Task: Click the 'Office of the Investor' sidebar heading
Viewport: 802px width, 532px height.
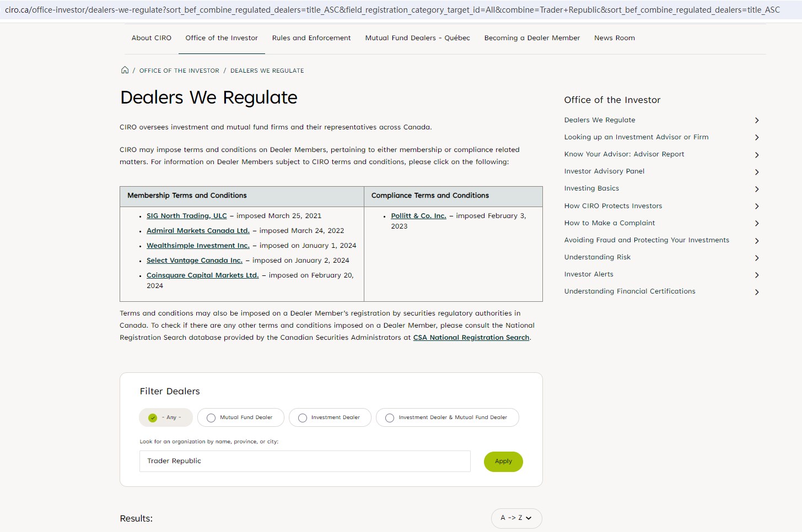Action: (612, 100)
